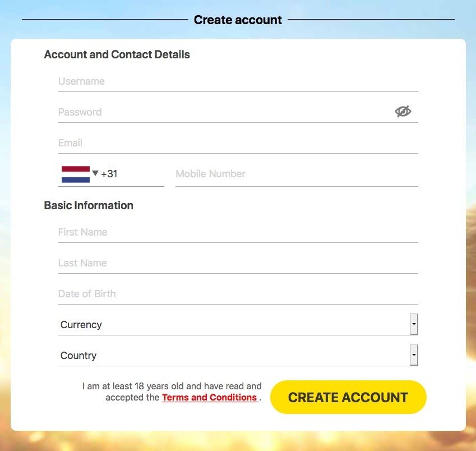Click the Country dropdown arrow button

point(414,355)
